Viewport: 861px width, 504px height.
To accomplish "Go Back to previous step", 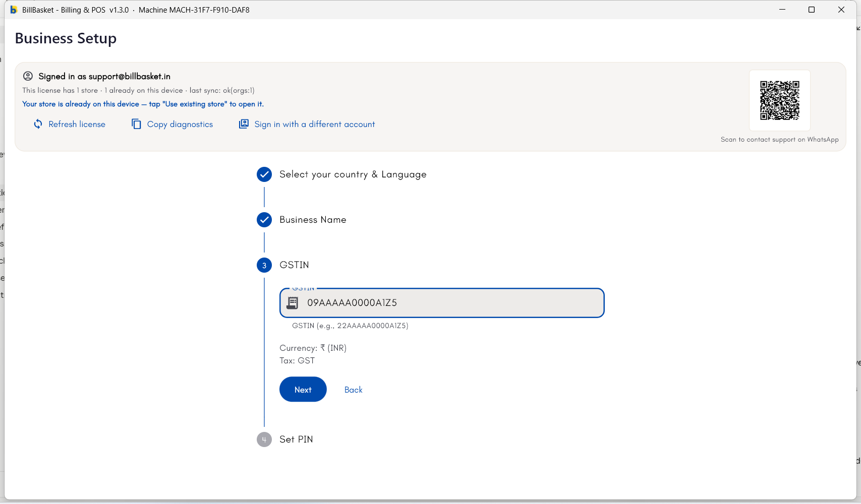I will pyautogui.click(x=354, y=390).
